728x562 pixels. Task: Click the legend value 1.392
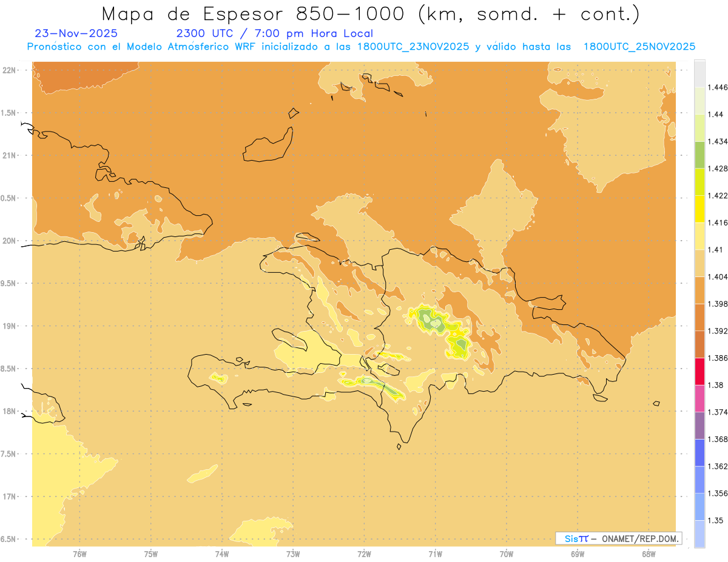click(x=718, y=331)
